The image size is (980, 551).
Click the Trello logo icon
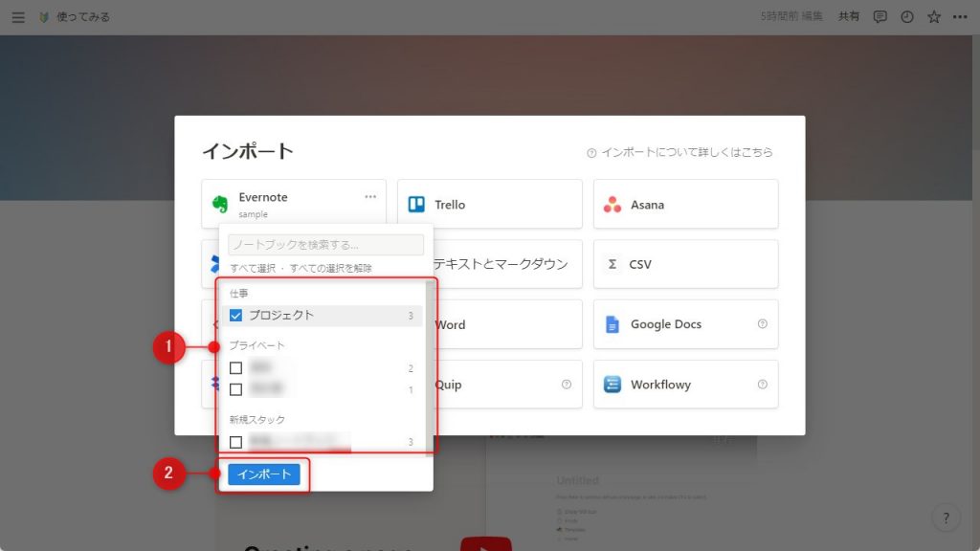(x=416, y=205)
